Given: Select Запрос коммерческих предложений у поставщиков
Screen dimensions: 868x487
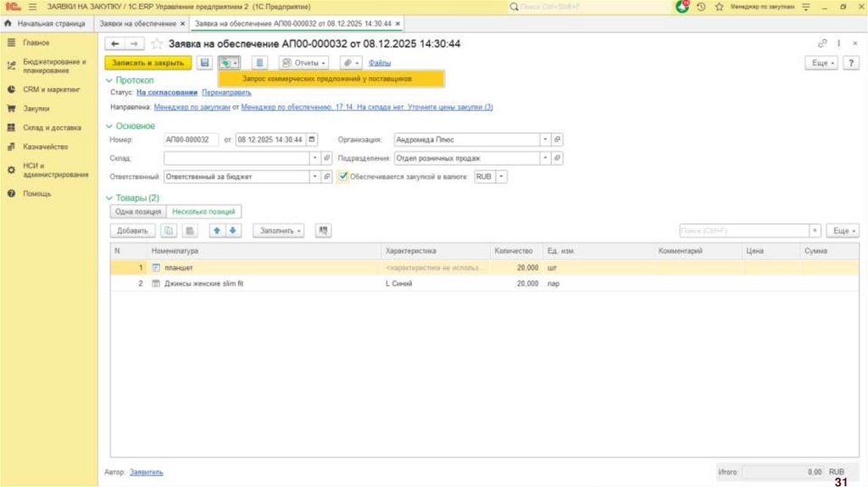Looking at the screenshot, I should pos(331,79).
